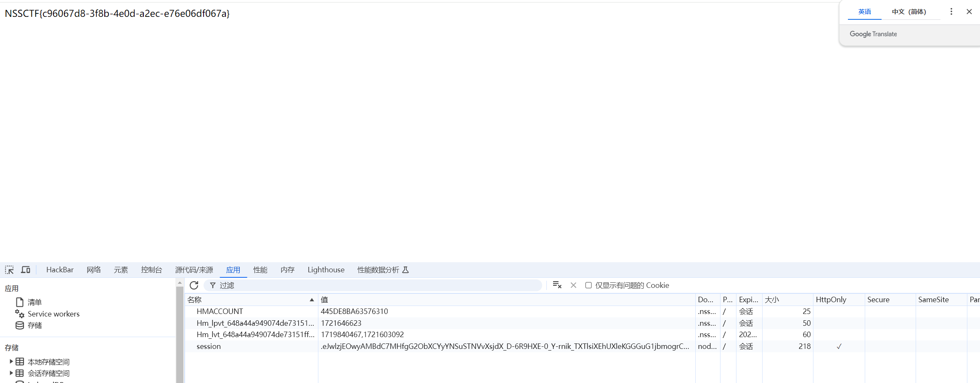Switch to 元素 tab
Image resolution: width=980 pixels, height=383 pixels.
tap(121, 270)
